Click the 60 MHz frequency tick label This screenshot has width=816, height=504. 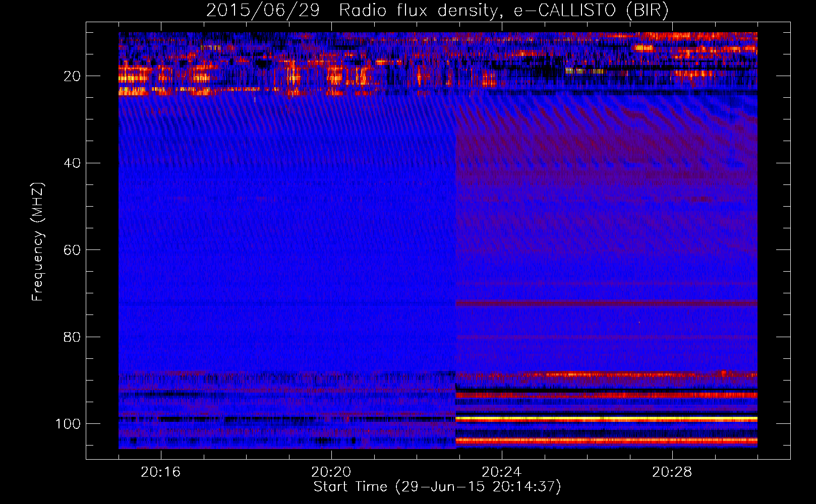pyautogui.click(x=72, y=250)
